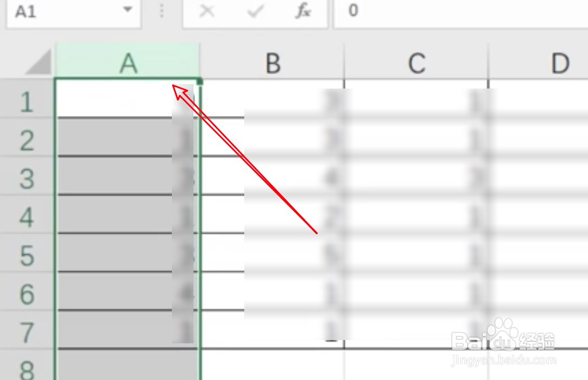The height and width of the screenshot is (380, 588).
Task: Click the Cancel (X) formula bar icon
Action: tap(206, 11)
